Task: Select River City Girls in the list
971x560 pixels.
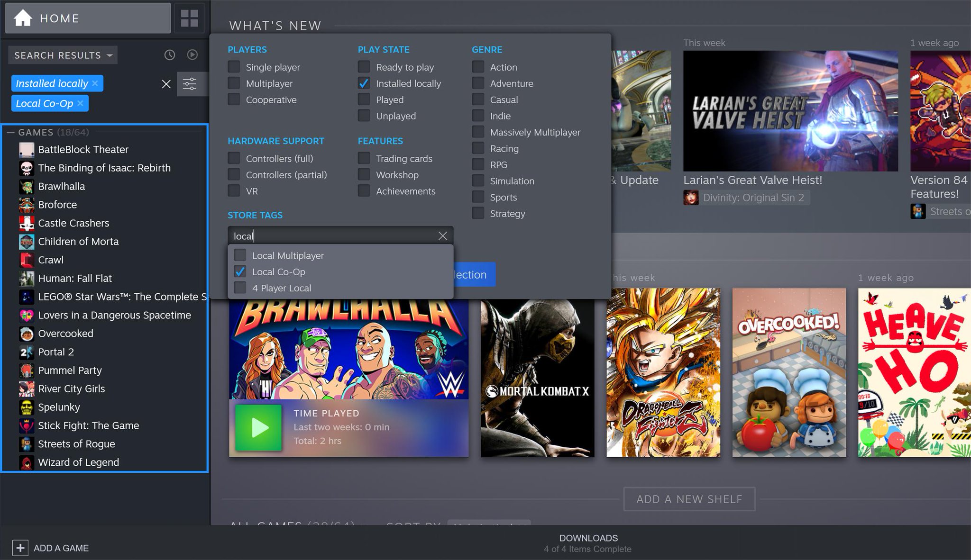Action: click(72, 389)
